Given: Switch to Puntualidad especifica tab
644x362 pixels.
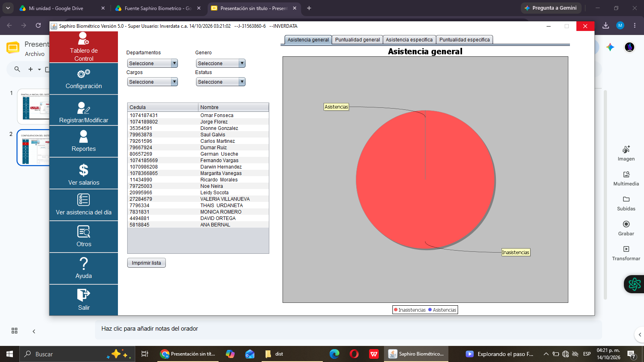Looking at the screenshot, I should pyautogui.click(x=464, y=40).
